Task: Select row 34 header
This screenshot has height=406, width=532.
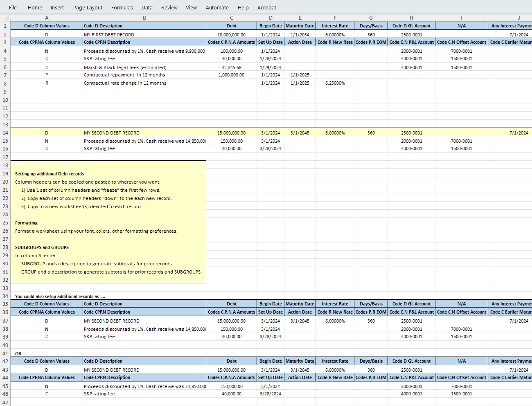Action: (x=5, y=296)
